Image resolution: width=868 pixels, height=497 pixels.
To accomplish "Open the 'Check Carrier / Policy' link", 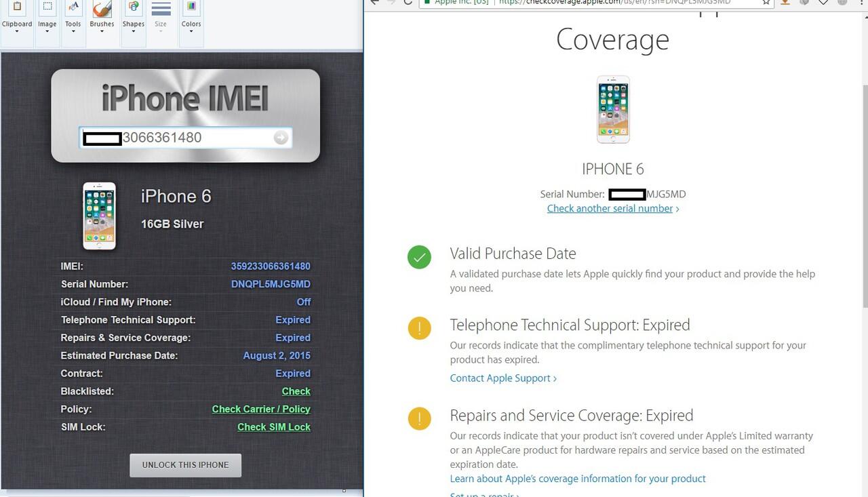I will pos(261,409).
